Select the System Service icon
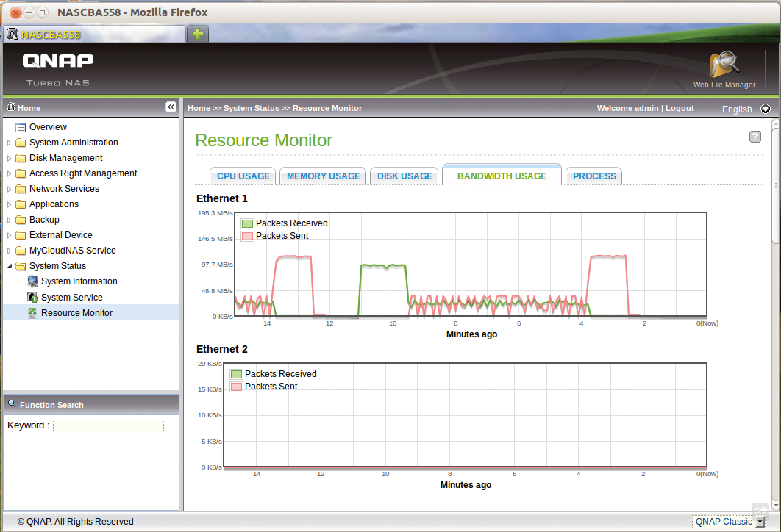This screenshot has width=781, height=532. tap(32, 296)
